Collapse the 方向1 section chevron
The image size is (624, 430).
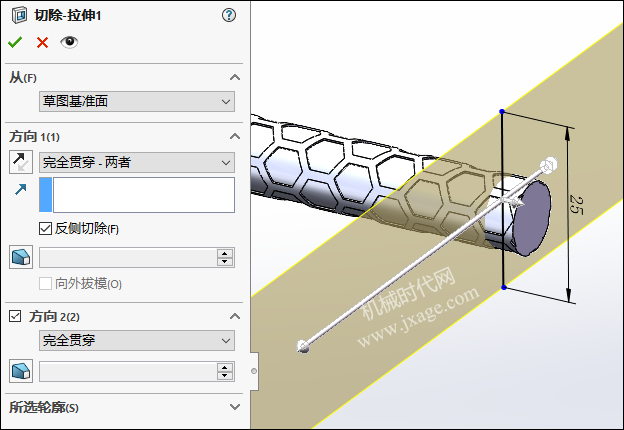point(235,136)
